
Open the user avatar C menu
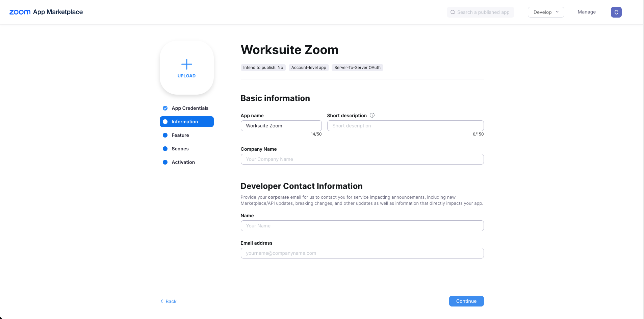[616, 12]
